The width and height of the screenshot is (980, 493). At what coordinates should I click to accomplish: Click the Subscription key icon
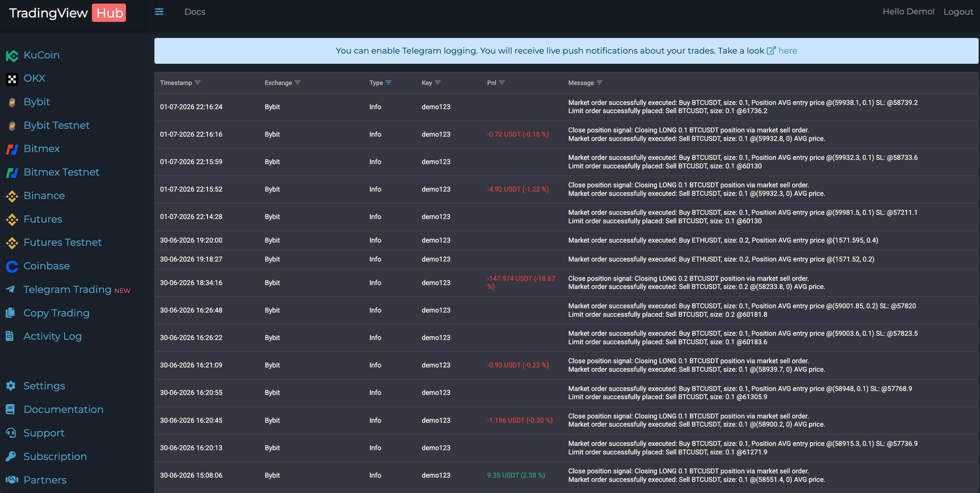pos(11,456)
